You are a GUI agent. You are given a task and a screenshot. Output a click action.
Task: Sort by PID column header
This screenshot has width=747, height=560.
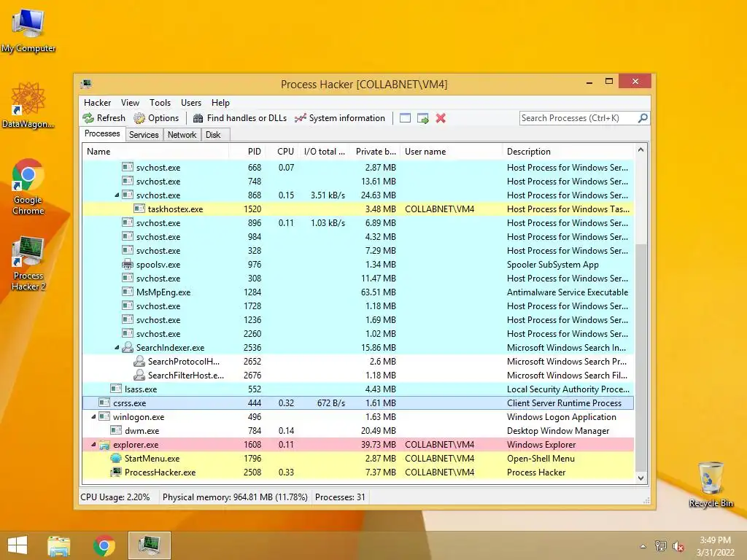point(247,152)
